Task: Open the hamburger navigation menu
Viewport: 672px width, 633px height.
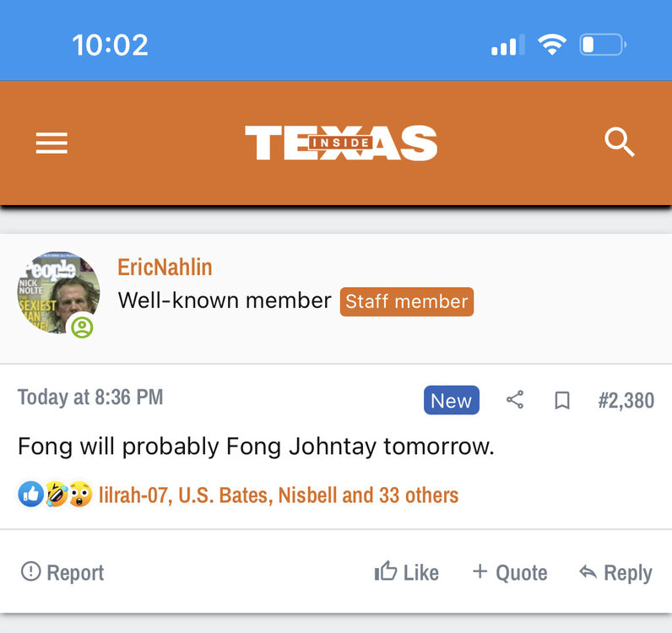Action: [x=51, y=143]
